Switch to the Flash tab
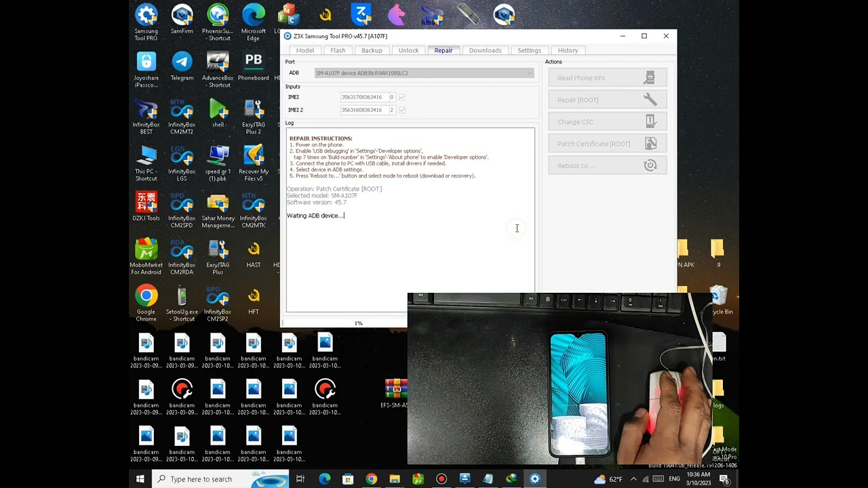Screen dimensions: 868x488 click(x=338, y=50)
